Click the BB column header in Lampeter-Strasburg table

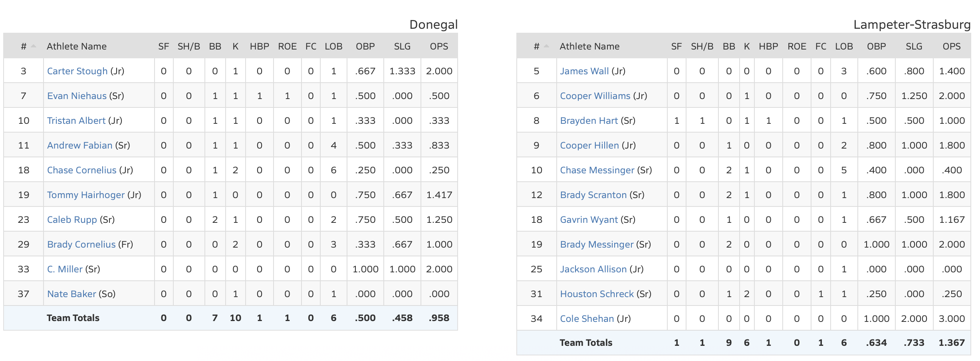(729, 46)
